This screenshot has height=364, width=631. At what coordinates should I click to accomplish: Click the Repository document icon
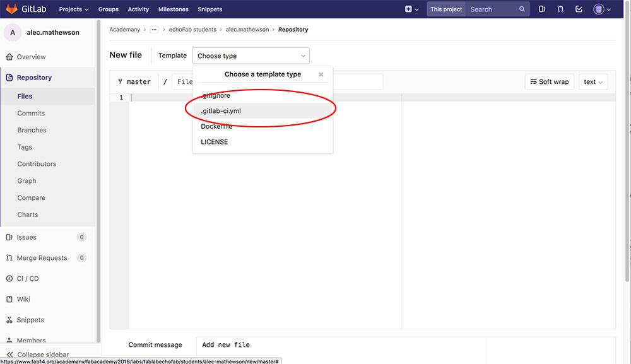click(x=9, y=77)
